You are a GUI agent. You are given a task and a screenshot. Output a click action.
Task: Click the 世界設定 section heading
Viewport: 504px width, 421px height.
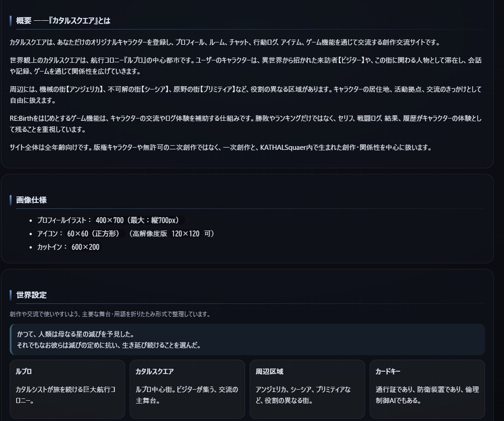31,295
